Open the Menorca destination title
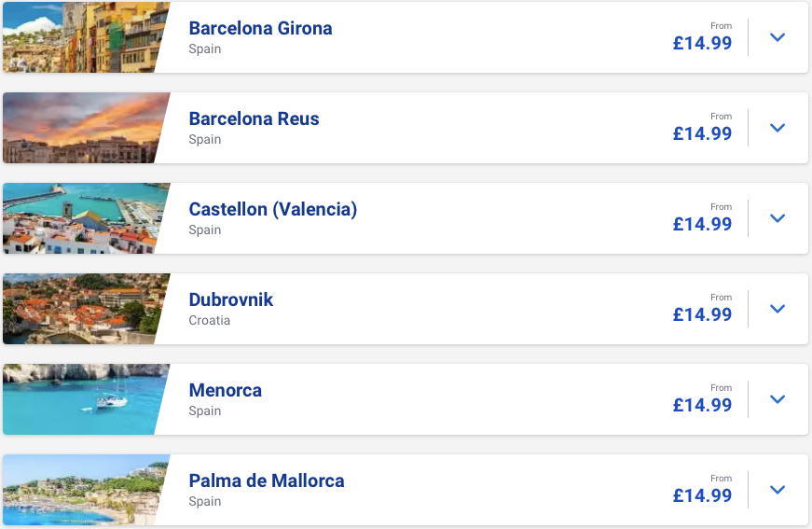The width and height of the screenshot is (812, 529). 225,390
